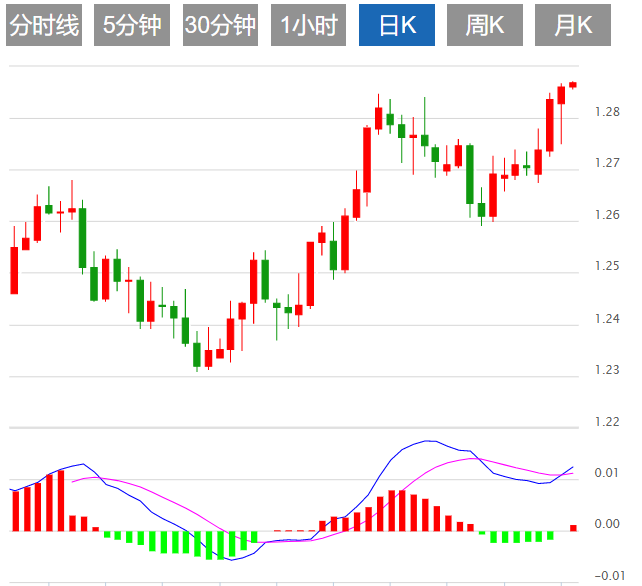Image resolution: width=642 pixels, height=586 pixels.
Task: Click the 1.26 price axis label
Action: pyautogui.click(x=607, y=215)
